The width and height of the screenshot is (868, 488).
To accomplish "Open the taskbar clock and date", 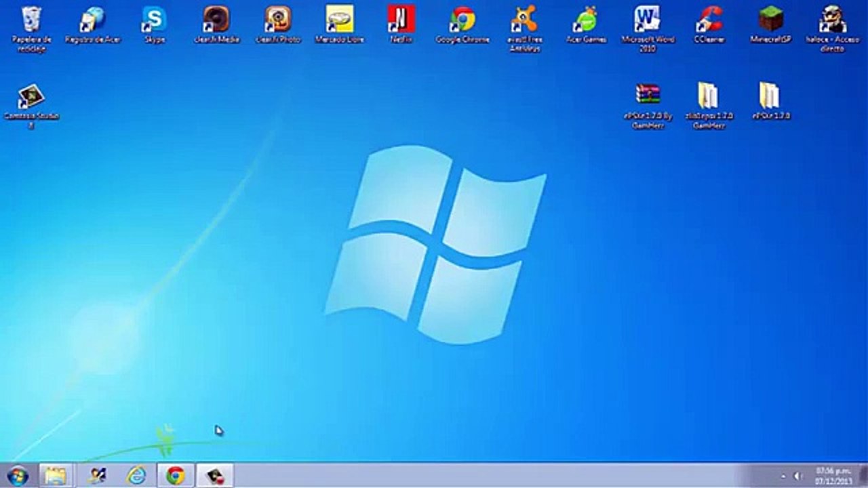I will pos(833,476).
